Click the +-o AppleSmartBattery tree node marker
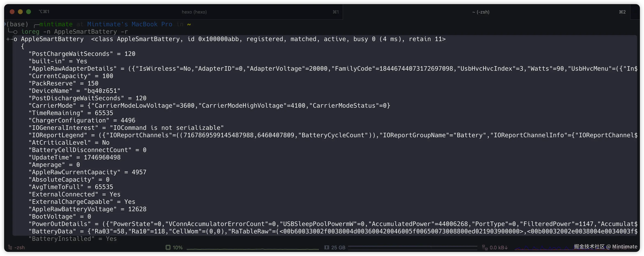 point(11,39)
